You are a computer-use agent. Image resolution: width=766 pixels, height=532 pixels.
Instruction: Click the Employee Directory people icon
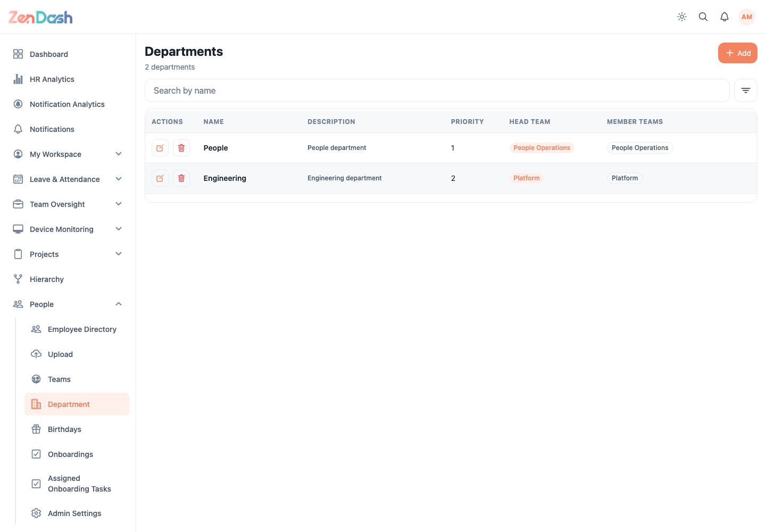[x=36, y=329]
